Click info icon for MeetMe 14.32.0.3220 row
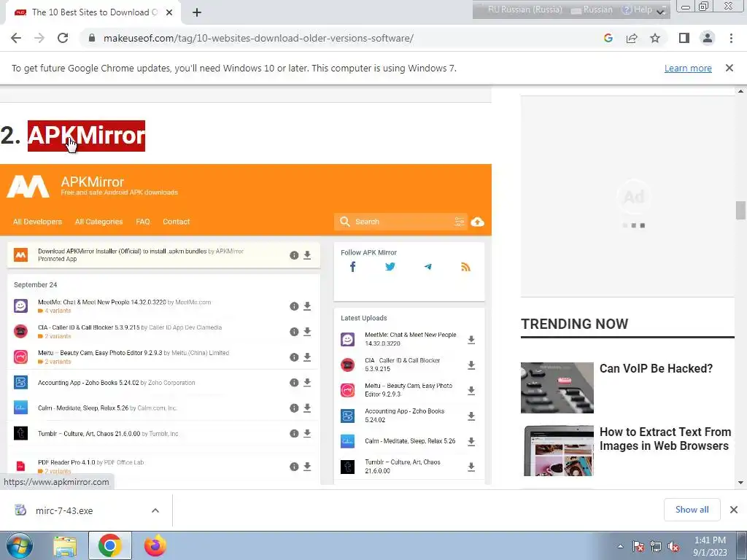 coord(294,306)
